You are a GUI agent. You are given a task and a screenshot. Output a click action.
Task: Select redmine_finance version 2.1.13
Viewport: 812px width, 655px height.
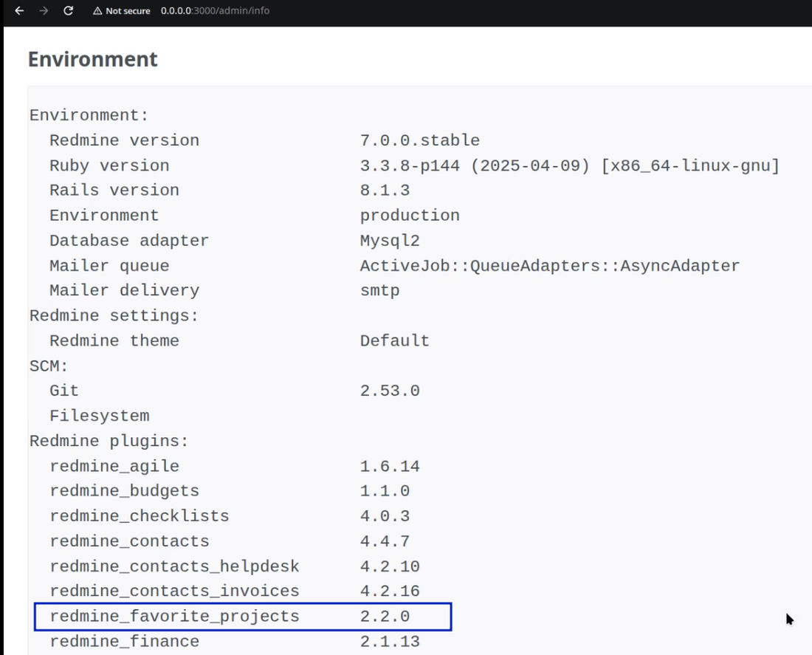[x=390, y=642]
